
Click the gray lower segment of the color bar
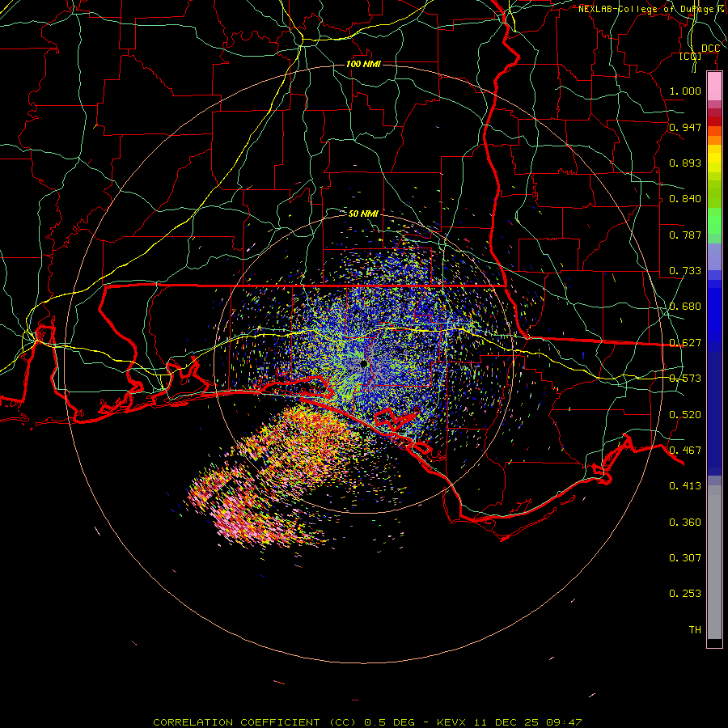pos(714,562)
